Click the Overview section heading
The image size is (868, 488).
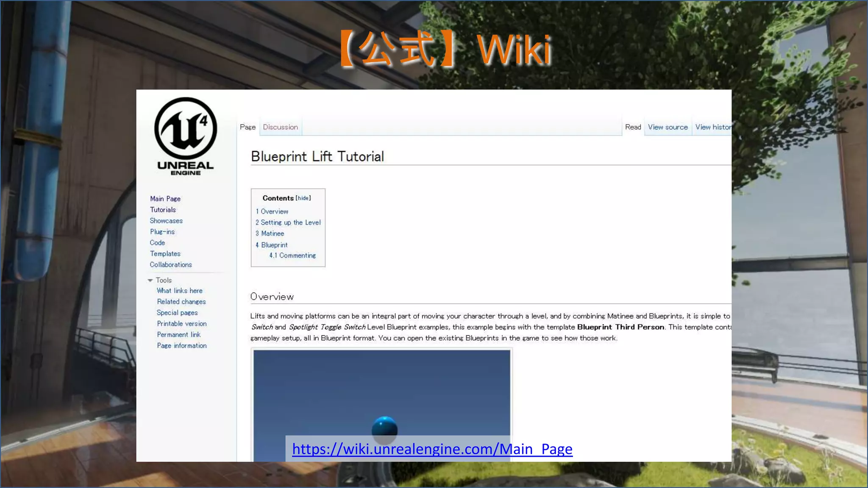coord(272,297)
